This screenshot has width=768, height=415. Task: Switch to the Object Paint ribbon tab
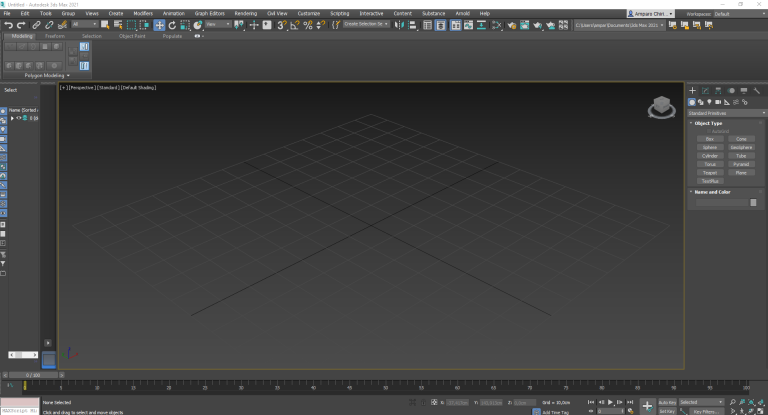pyautogui.click(x=132, y=36)
